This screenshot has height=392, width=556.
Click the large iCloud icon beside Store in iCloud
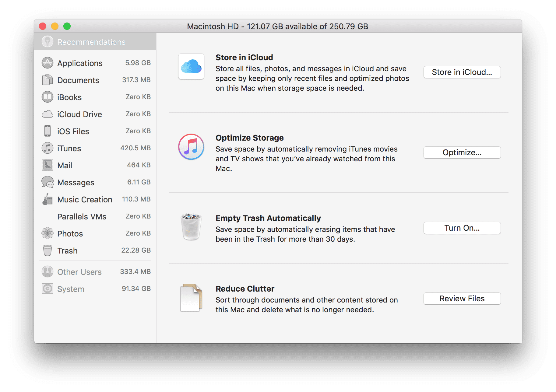click(191, 66)
